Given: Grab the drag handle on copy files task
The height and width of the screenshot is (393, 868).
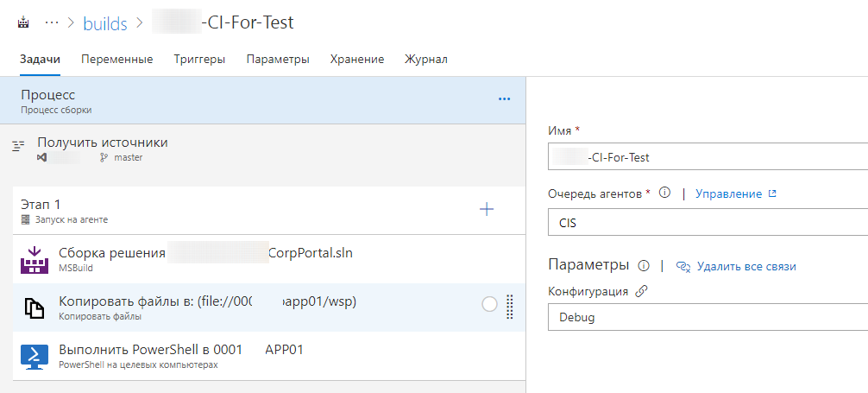Looking at the screenshot, I should point(509,307).
